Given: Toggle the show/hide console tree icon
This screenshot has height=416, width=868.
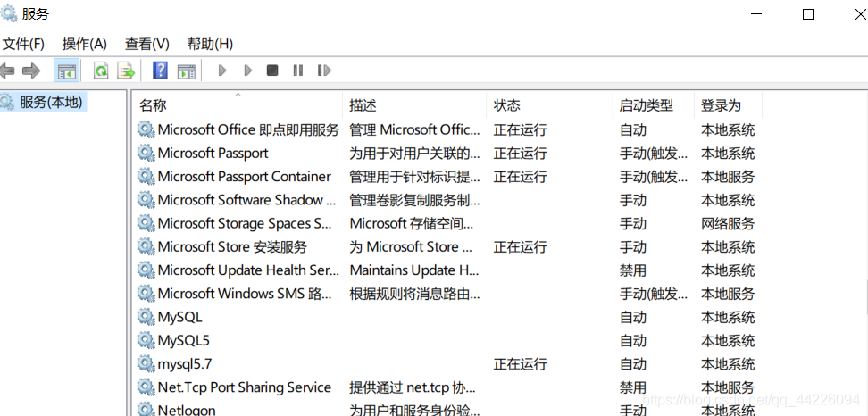Looking at the screenshot, I should pos(67,71).
